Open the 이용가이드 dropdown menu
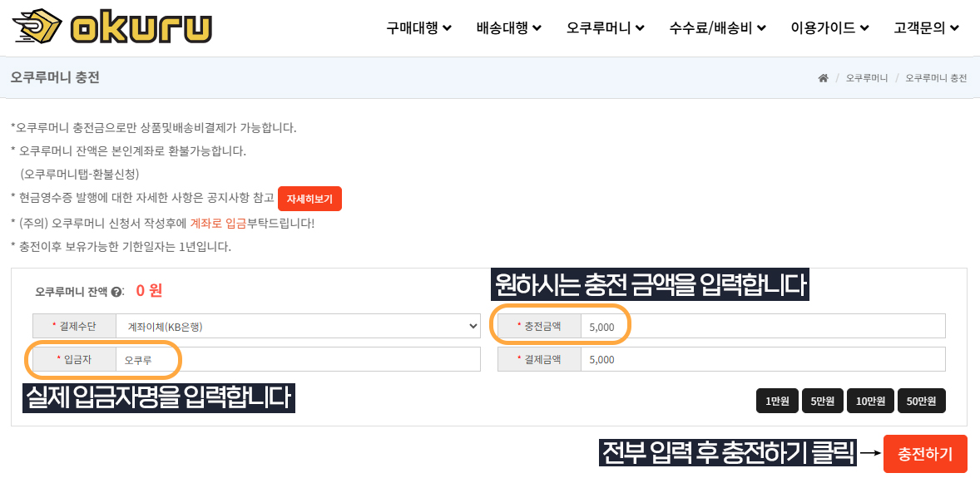980x478 pixels. point(830,28)
